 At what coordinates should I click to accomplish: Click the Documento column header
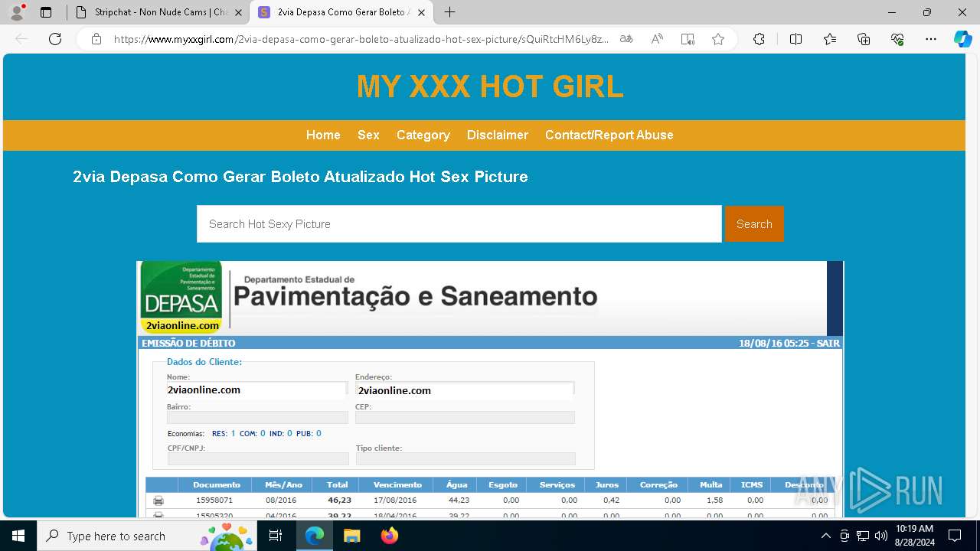click(x=217, y=484)
